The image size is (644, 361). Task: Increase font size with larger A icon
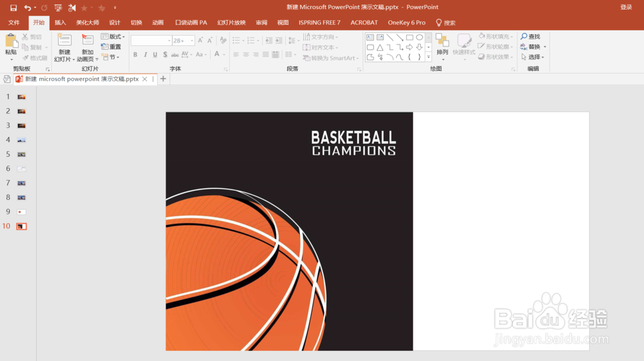click(x=200, y=41)
